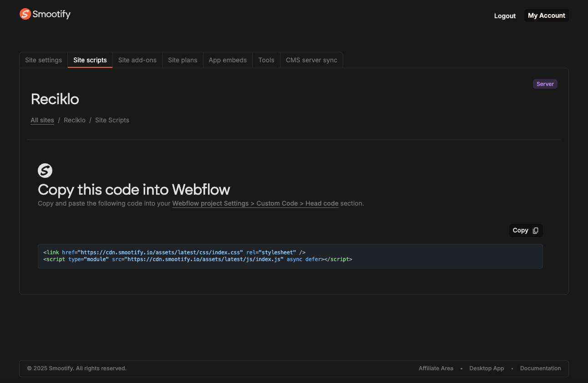Viewport: 588px width, 383px height.
Task: Click the Smootify logo icon
Action: (x=25, y=14)
